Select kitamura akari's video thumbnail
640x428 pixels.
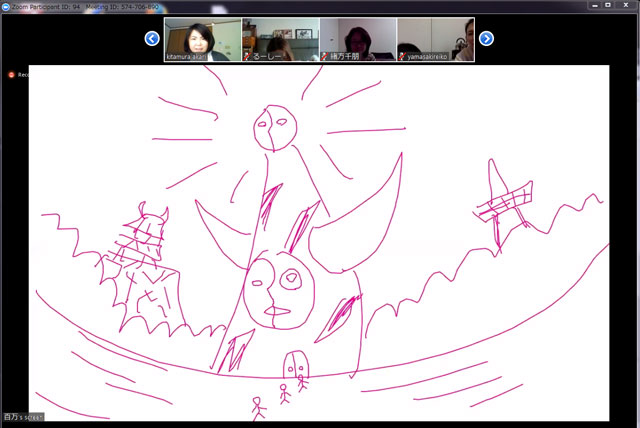(203, 39)
